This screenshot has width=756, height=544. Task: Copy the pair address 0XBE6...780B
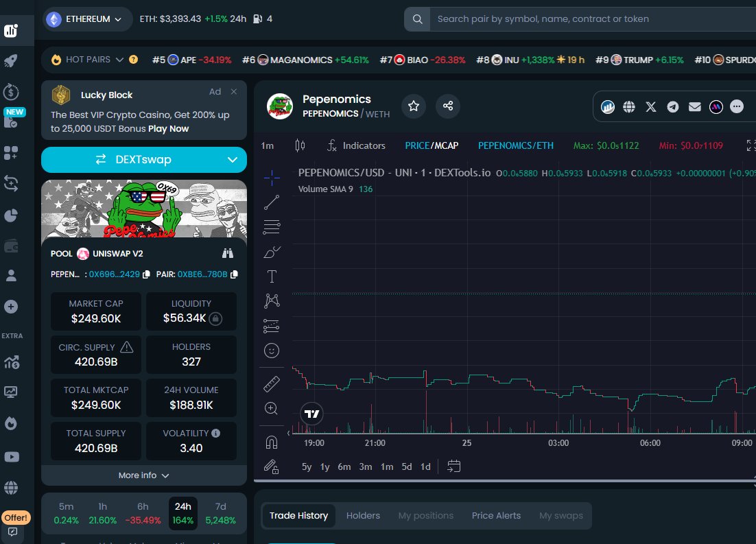pyautogui.click(x=235, y=274)
